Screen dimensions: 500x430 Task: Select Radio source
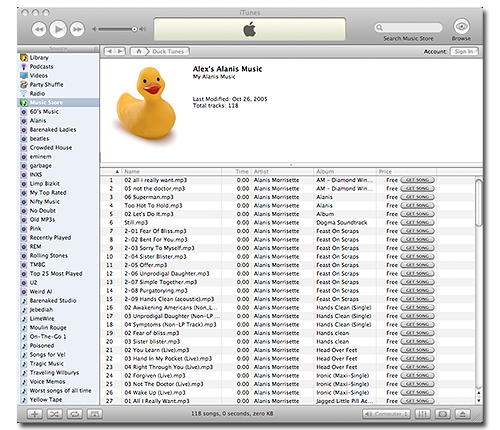(x=58, y=94)
